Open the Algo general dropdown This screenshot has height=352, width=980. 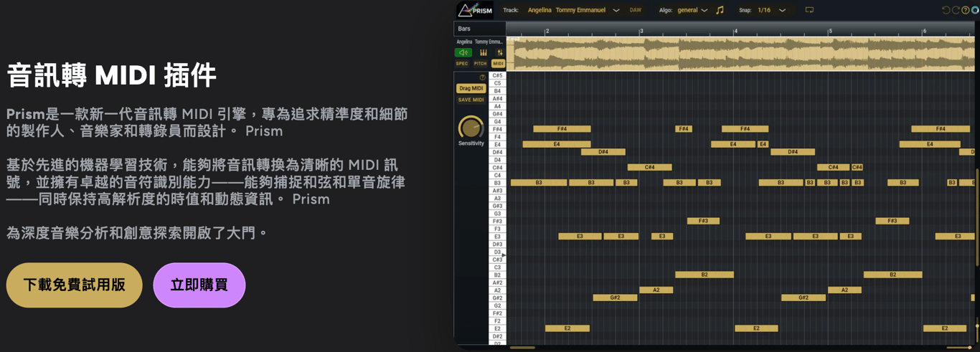click(692, 10)
